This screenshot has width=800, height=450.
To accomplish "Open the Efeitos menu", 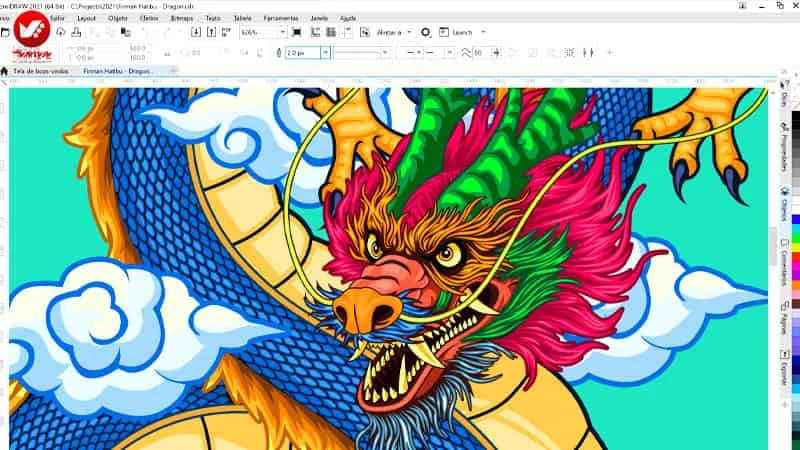I will [x=149, y=18].
